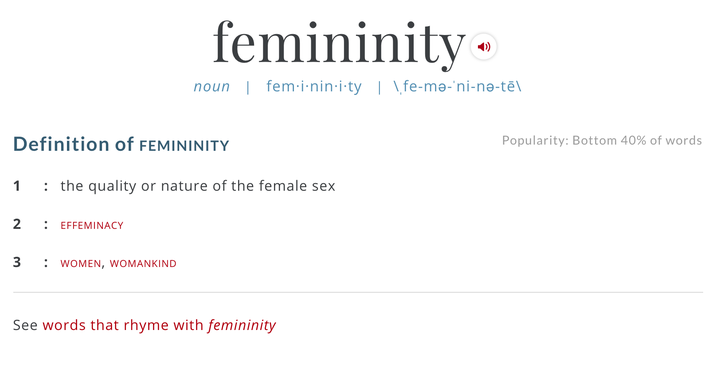The image size is (720, 385).
Task: Click the separator bar before the pronunciation
Action: point(379,87)
